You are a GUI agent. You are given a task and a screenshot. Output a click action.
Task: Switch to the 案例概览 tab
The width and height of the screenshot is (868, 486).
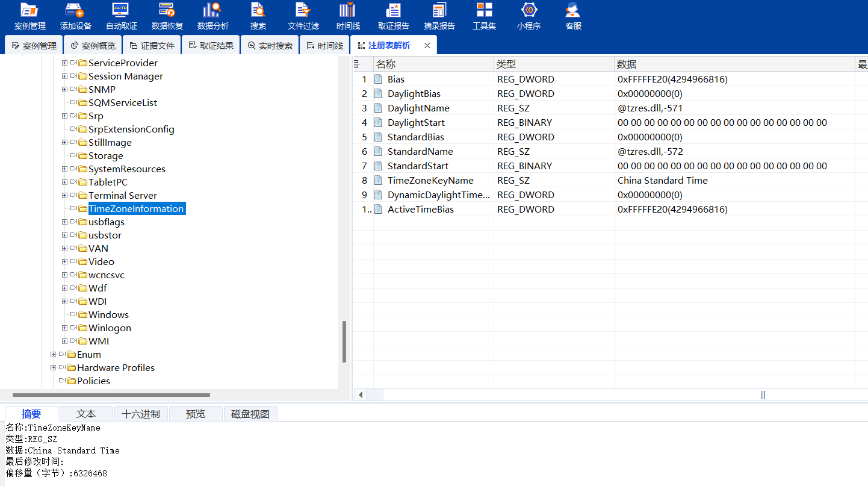(x=93, y=46)
